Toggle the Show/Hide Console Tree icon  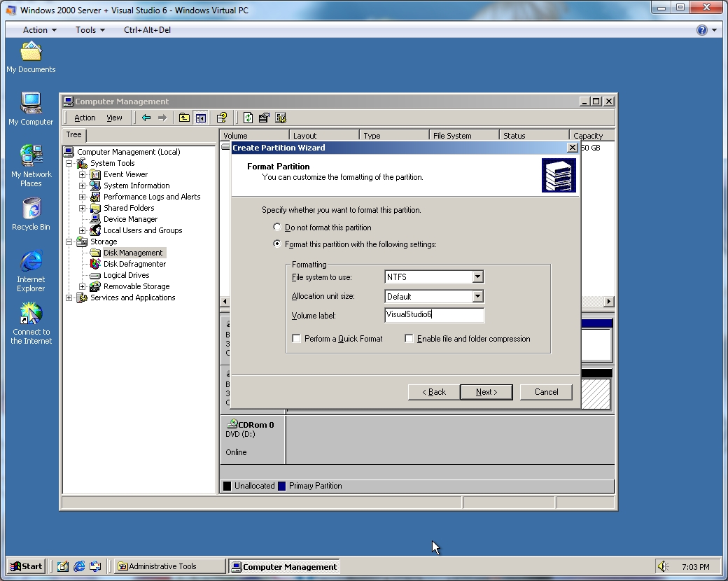(200, 118)
